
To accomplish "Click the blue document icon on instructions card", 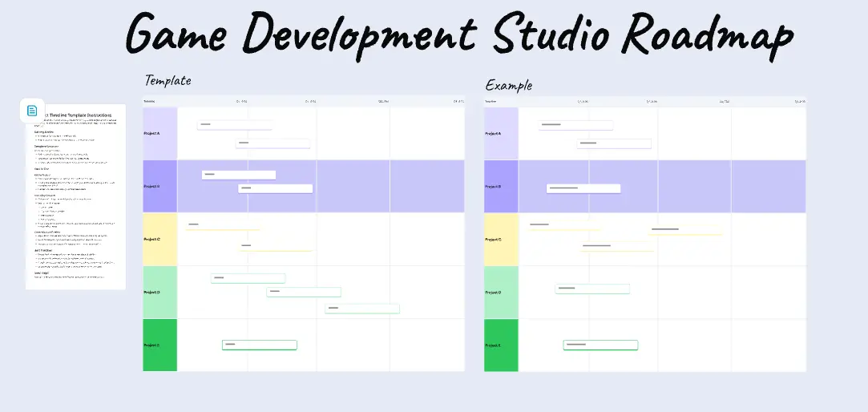I will point(32,111).
